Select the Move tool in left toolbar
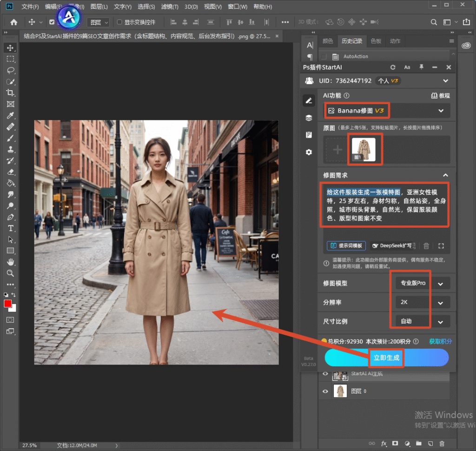The width and height of the screenshot is (476, 451). pyautogui.click(x=10, y=48)
